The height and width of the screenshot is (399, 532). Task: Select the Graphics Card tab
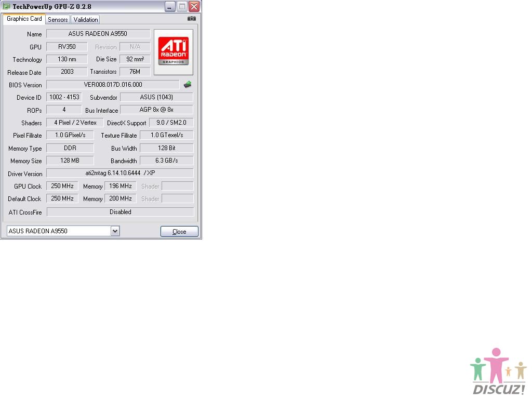24,19
